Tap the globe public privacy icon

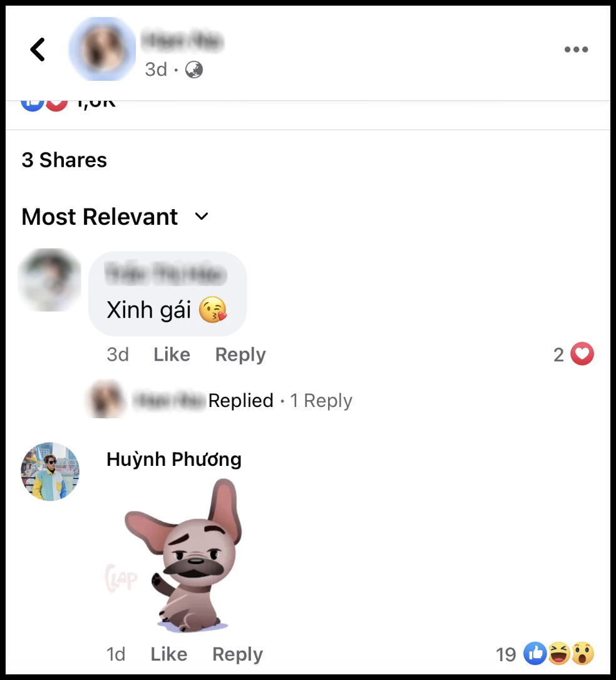click(194, 70)
